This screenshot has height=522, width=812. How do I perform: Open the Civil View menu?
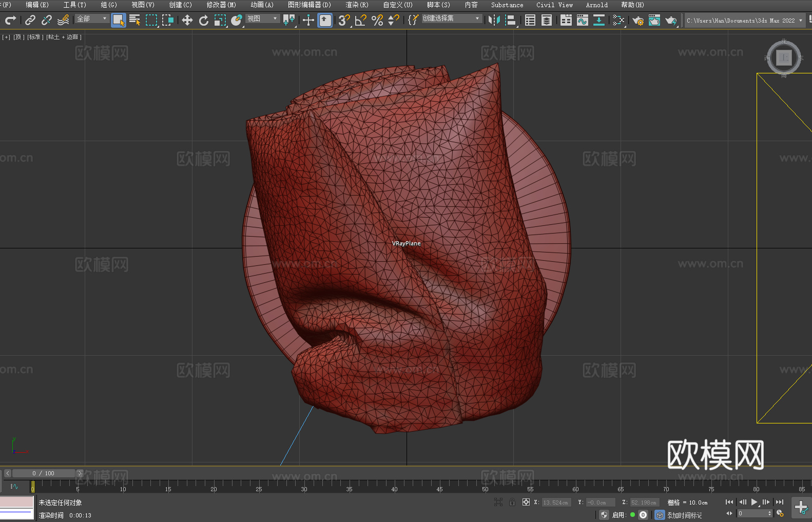(x=554, y=5)
